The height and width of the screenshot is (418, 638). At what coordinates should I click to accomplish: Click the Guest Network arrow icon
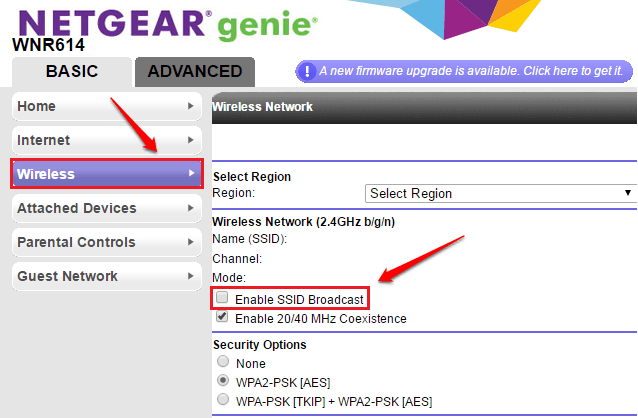tap(190, 276)
